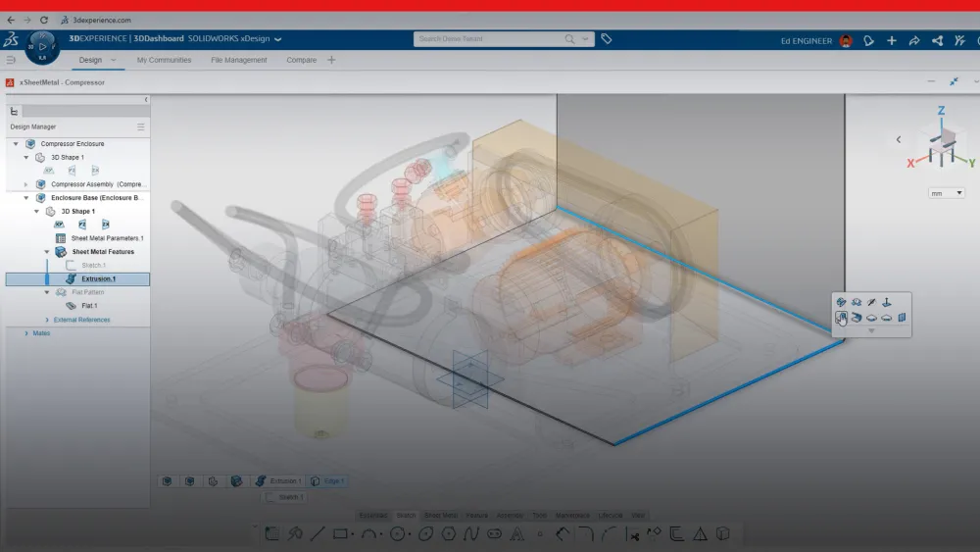Switch to the Design tab
Screen dimensions: 980x552
click(90, 60)
